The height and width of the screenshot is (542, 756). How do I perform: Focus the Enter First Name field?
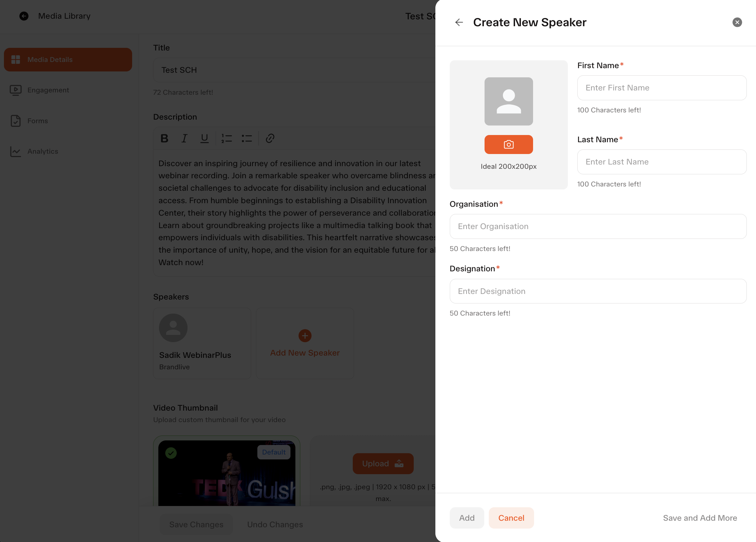662,87
